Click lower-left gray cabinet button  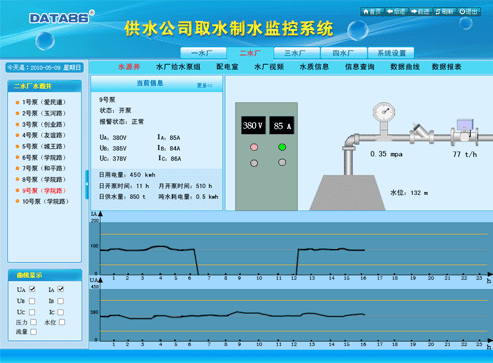[254, 163]
